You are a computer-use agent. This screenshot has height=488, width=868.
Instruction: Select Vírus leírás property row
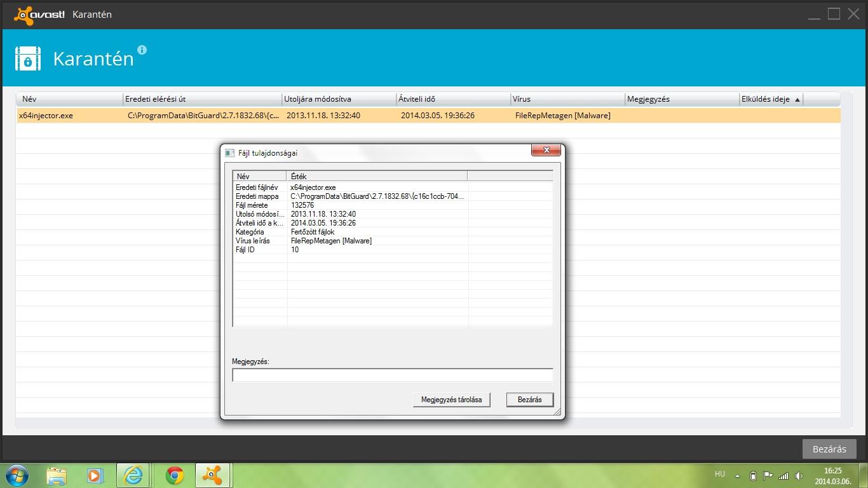[x=393, y=241]
